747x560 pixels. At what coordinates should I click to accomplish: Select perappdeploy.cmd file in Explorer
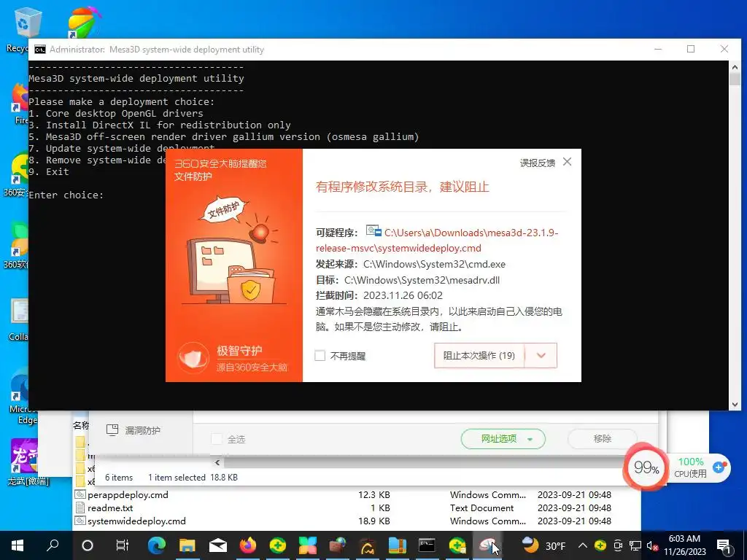pyautogui.click(x=128, y=495)
